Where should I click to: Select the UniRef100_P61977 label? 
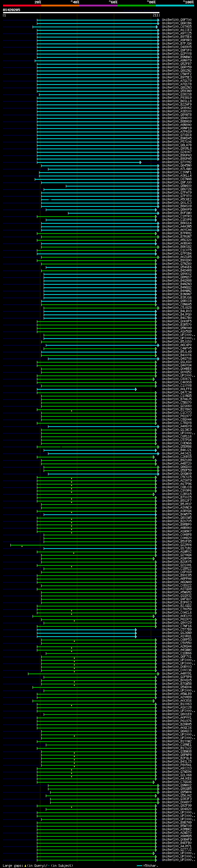(177, 416)
